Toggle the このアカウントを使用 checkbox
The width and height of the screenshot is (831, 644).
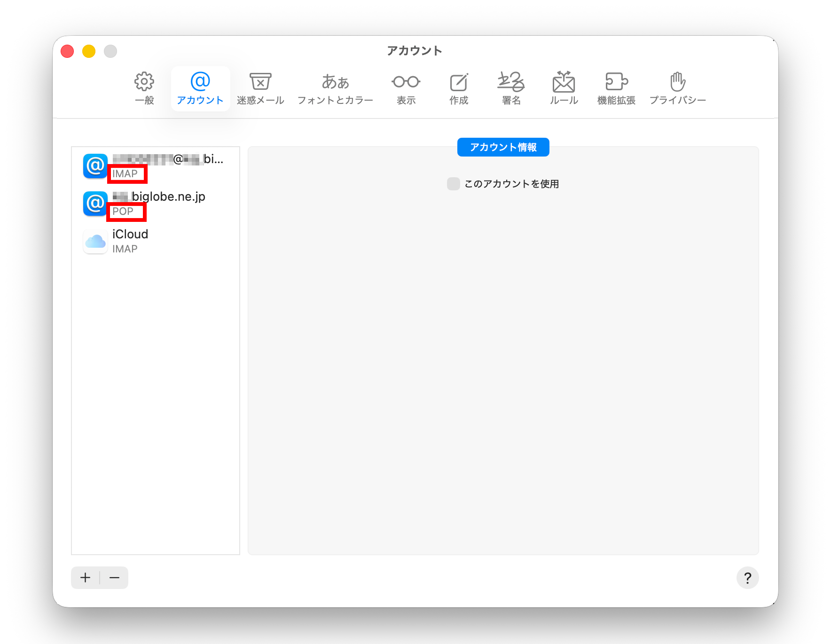(454, 184)
